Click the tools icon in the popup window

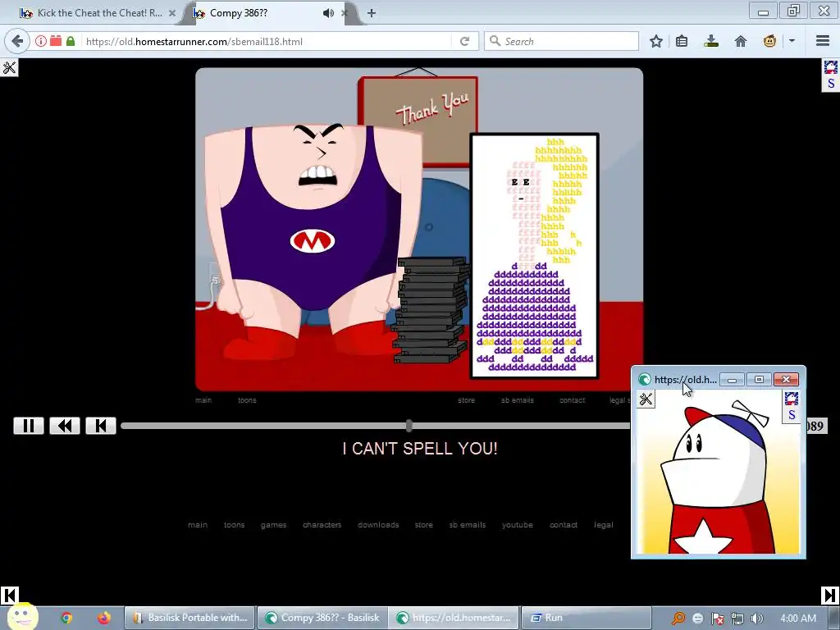[646, 399]
